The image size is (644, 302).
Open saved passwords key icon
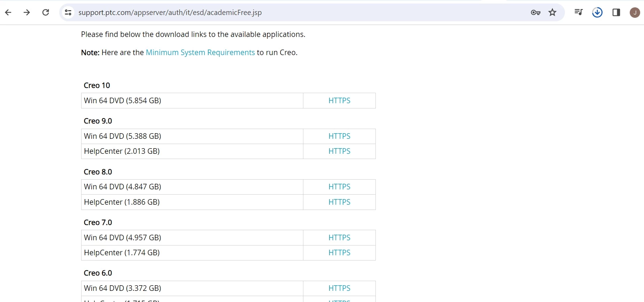[535, 13]
